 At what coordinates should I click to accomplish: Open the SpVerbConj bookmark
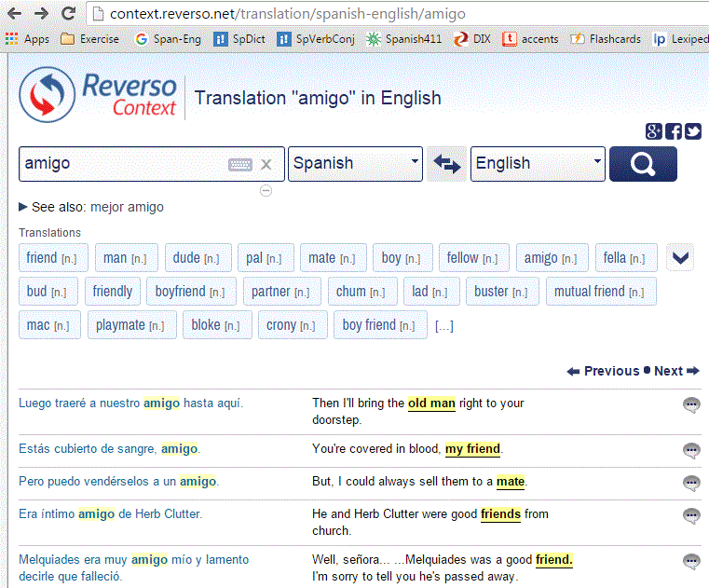click(x=316, y=39)
